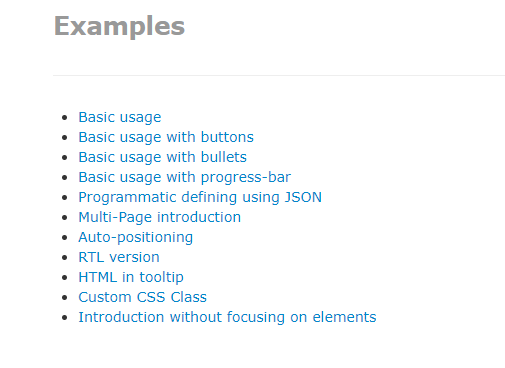The image size is (505, 368).
Task: Open the Custom CSS Class example
Action: 143,297
